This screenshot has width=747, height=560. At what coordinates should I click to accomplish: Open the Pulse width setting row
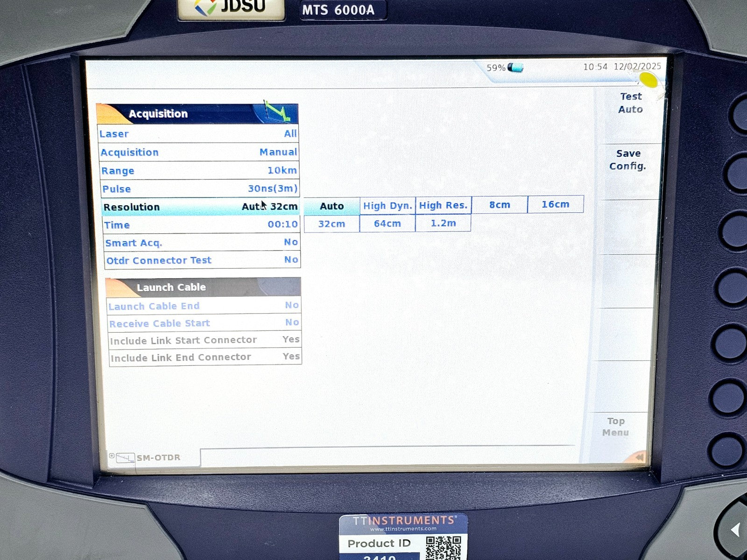200,189
